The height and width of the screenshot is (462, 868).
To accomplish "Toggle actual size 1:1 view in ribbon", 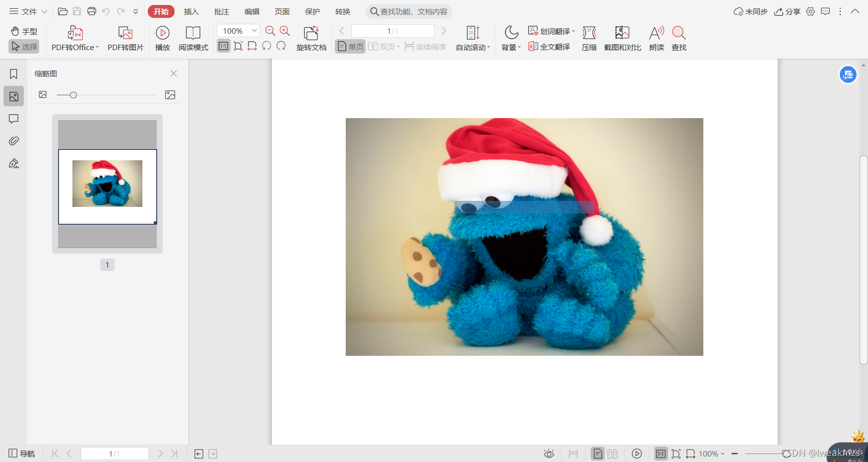I will (224, 46).
